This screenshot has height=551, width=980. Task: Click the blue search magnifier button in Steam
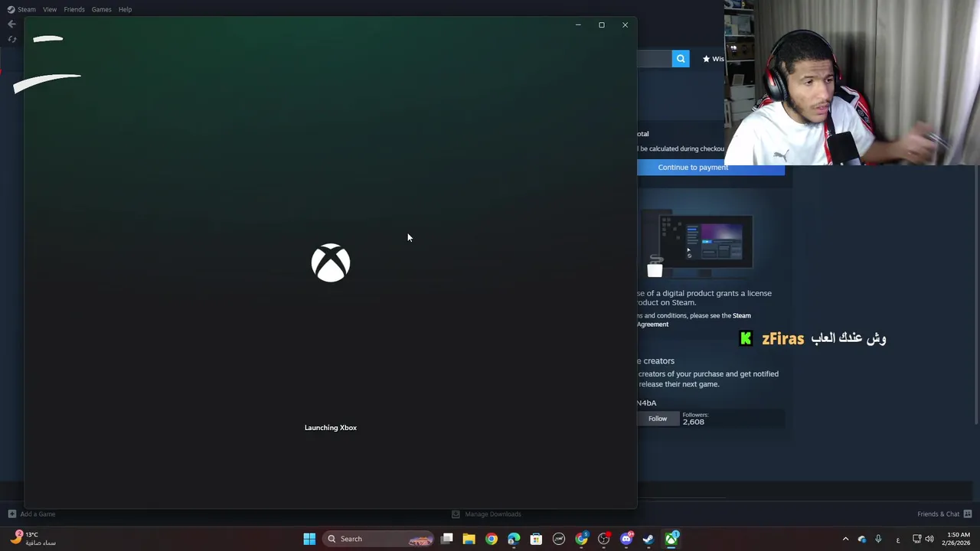(x=681, y=59)
